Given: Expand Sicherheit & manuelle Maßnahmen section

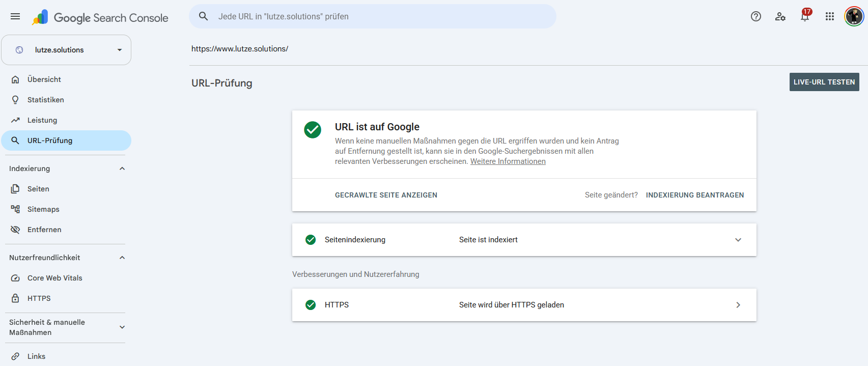Looking at the screenshot, I should pyautogui.click(x=122, y=327).
